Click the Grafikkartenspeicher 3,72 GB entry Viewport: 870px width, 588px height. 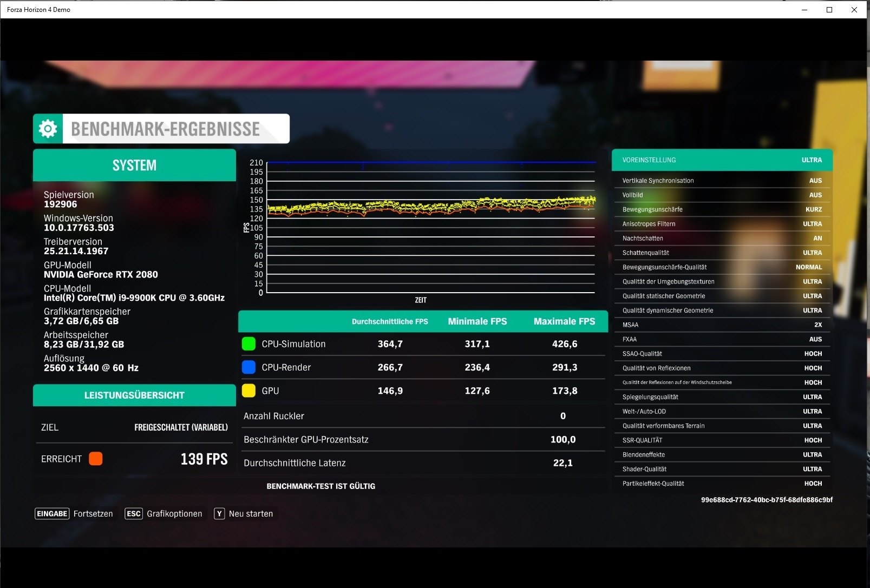87,316
